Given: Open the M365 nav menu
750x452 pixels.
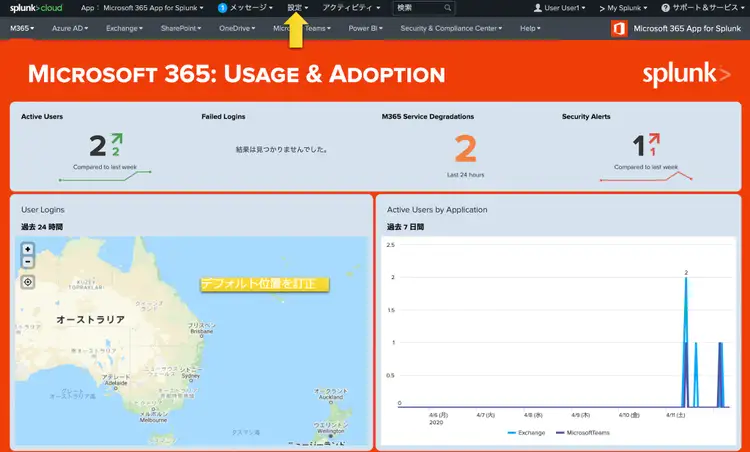Looking at the screenshot, I should point(22,28).
